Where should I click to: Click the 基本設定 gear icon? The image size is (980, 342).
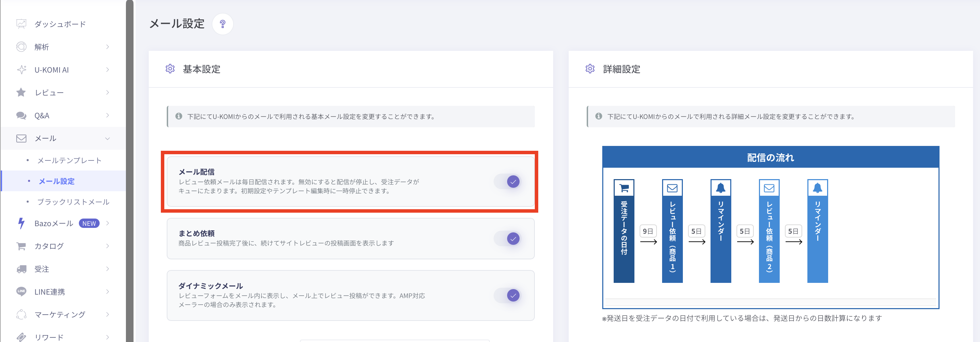[170, 69]
